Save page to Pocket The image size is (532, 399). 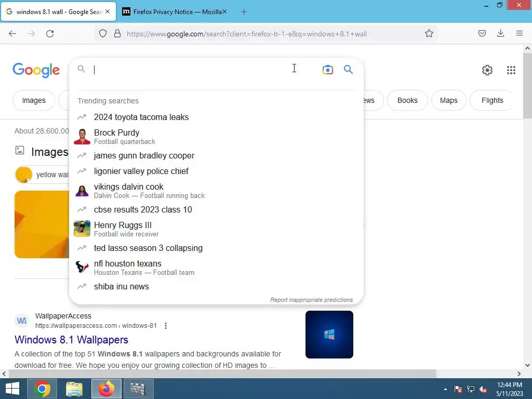[x=482, y=33]
